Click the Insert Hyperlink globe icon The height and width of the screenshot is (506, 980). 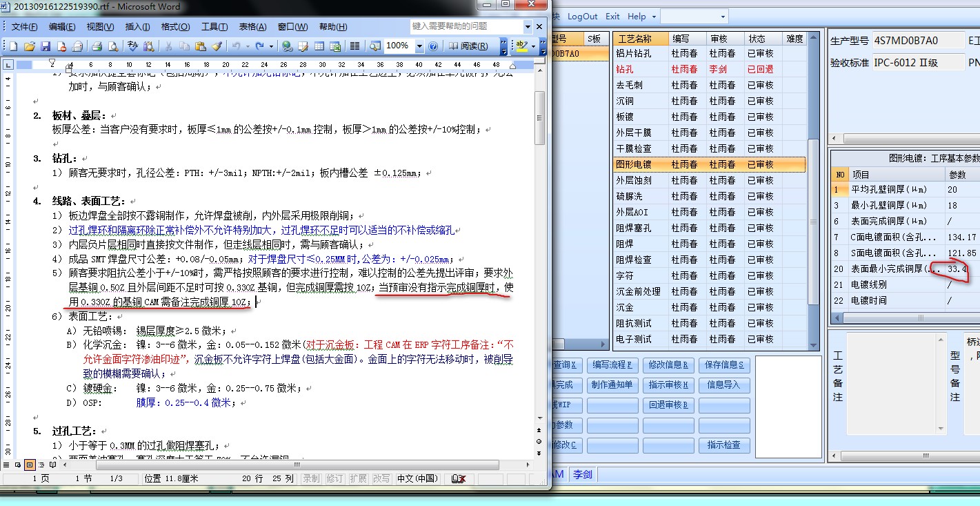coord(287,46)
